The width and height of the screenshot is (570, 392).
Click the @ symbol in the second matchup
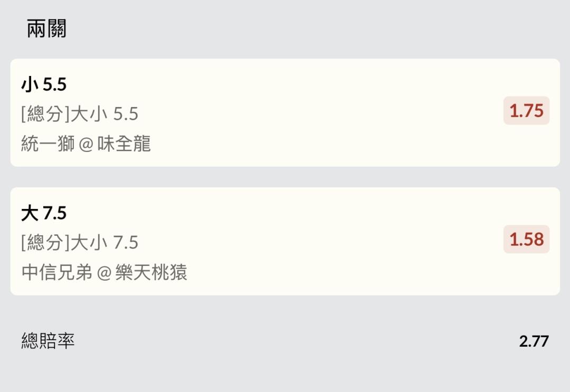(x=104, y=273)
